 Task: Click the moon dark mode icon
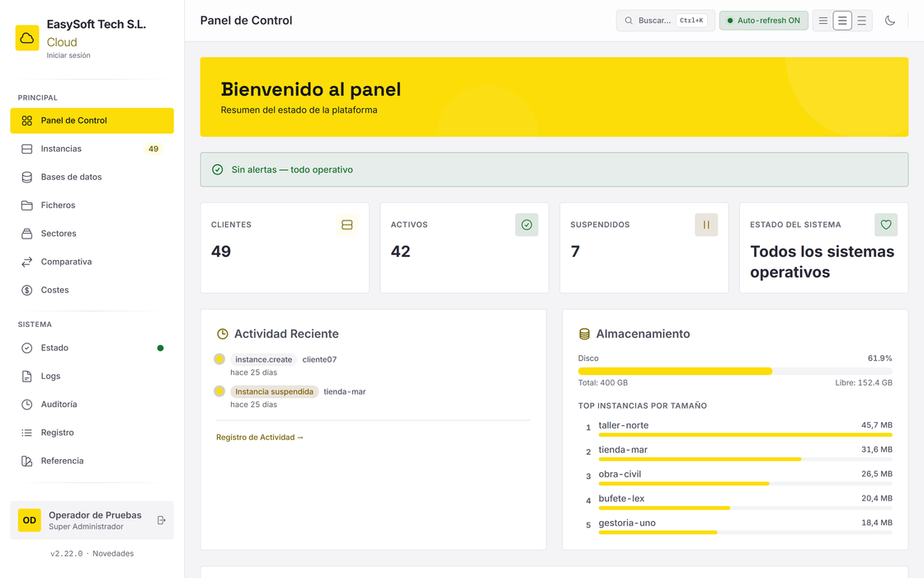[x=890, y=21]
